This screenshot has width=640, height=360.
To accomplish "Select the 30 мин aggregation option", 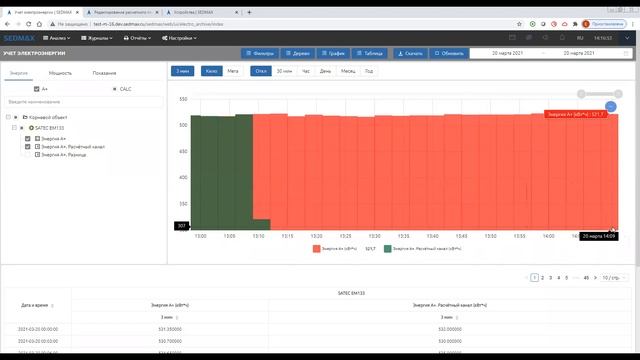I will click(284, 71).
